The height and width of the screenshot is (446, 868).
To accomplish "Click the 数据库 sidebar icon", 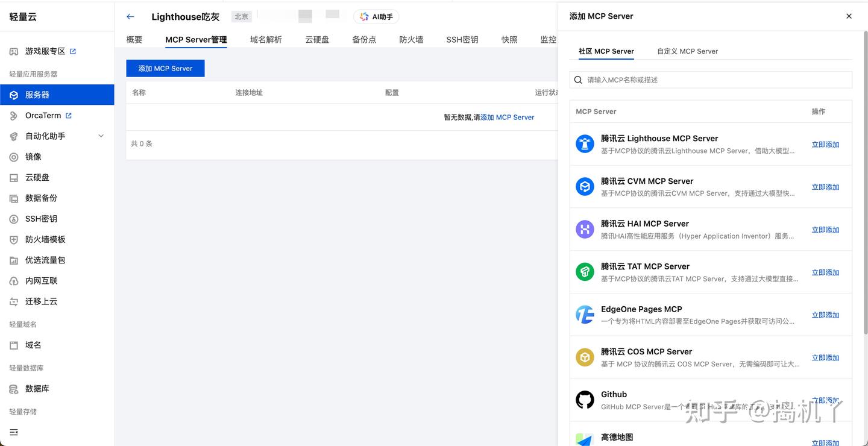I will (x=13, y=389).
